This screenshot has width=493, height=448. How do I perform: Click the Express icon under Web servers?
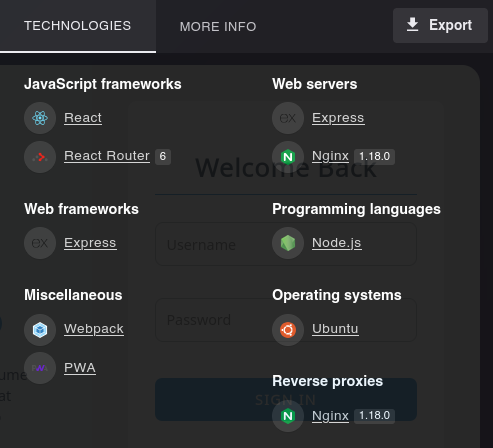[288, 118]
